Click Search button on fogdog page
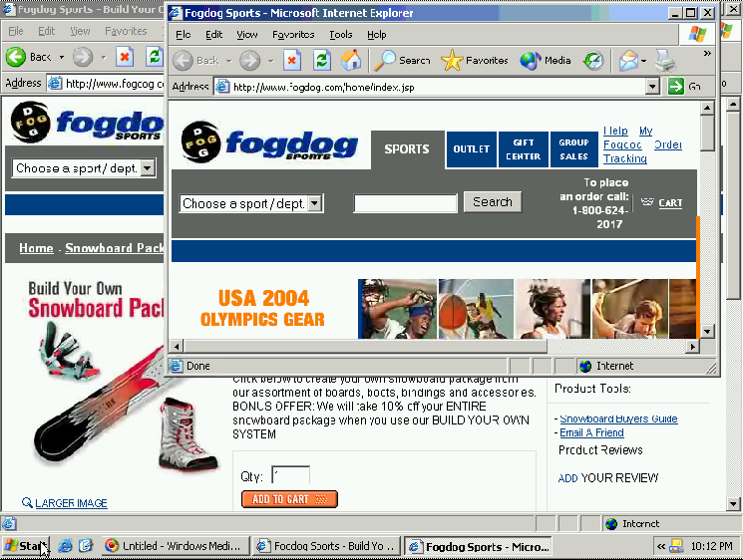Image resolution: width=743 pixels, height=560 pixels. pyautogui.click(x=493, y=202)
